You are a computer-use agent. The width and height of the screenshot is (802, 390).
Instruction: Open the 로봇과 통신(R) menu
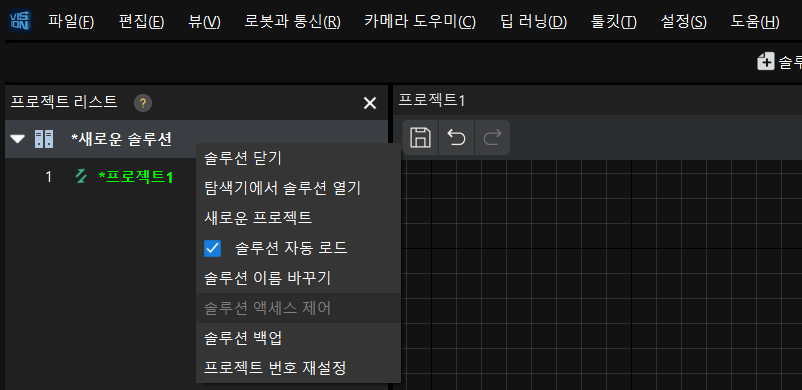[293, 22]
